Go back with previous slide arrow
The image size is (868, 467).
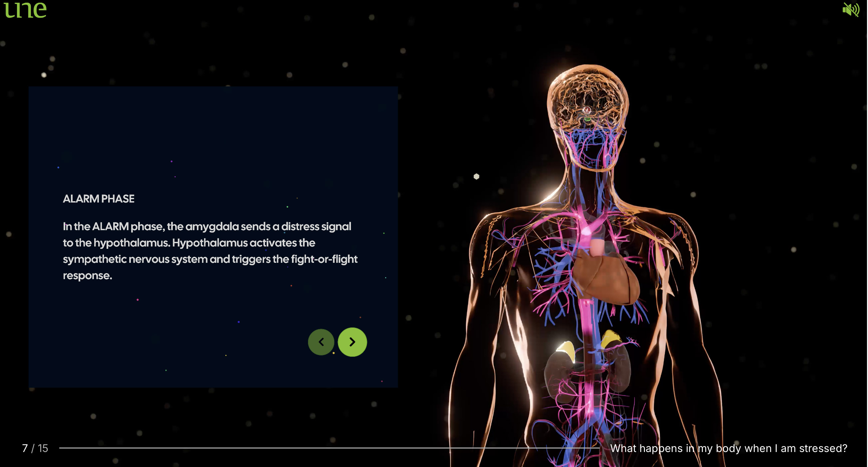[321, 342]
